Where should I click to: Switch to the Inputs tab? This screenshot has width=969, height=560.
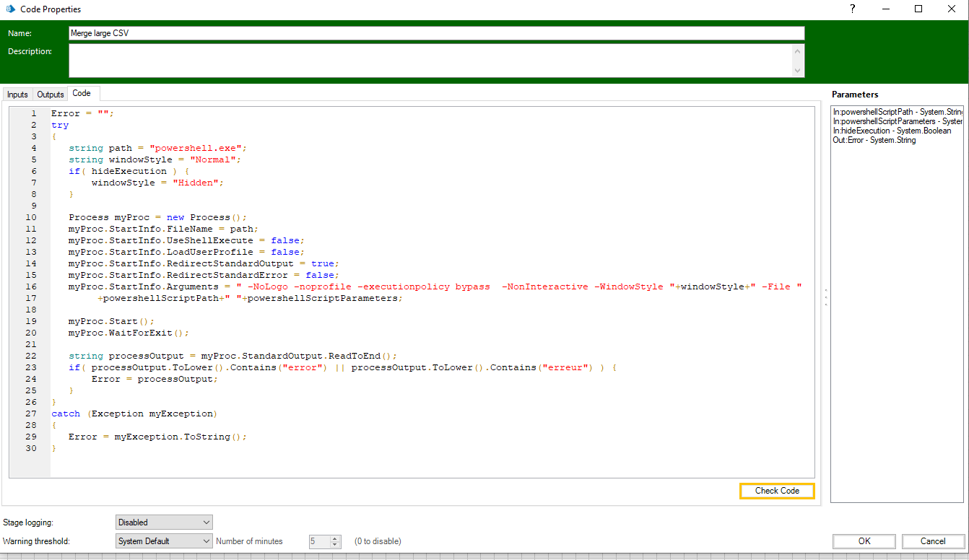17,95
